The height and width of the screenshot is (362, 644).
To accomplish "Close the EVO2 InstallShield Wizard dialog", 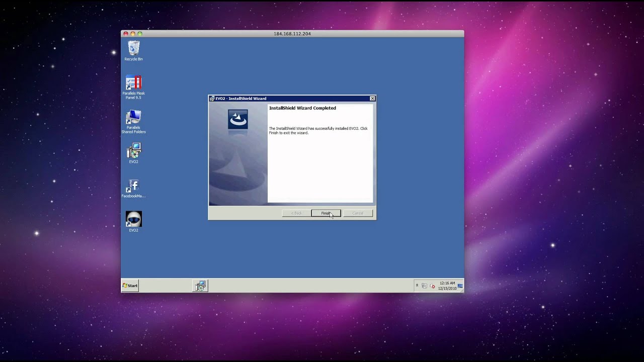I will (x=372, y=99).
